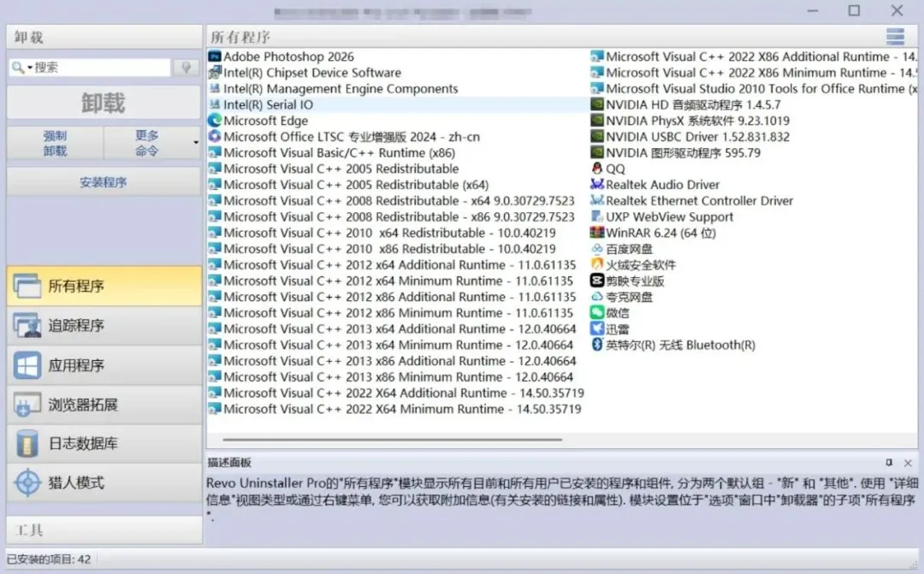Screen dimensions: 924x574
Task: Click the button right of search box
Action: pos(186,68)
